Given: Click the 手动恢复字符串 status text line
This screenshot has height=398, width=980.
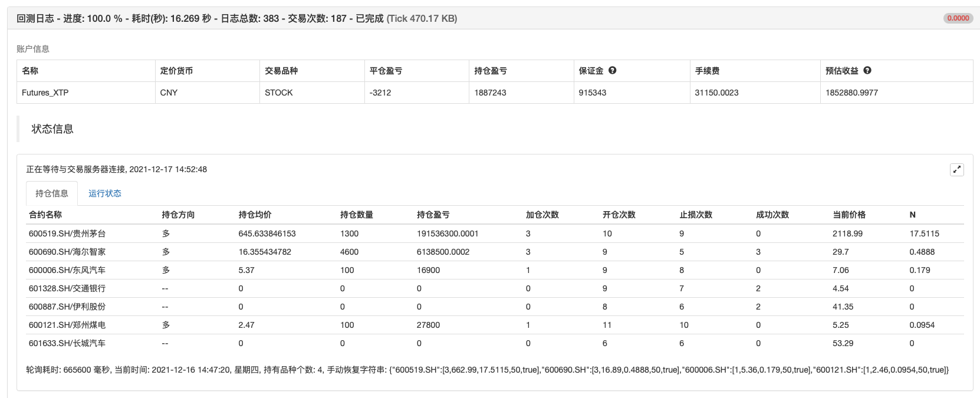Looking at the screenshot, I should click(x=487, y=370).
